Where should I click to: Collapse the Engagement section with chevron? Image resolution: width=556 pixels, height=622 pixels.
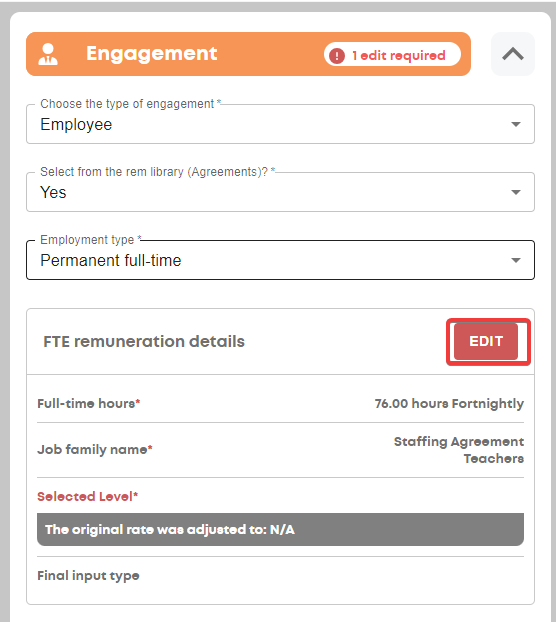513,54
